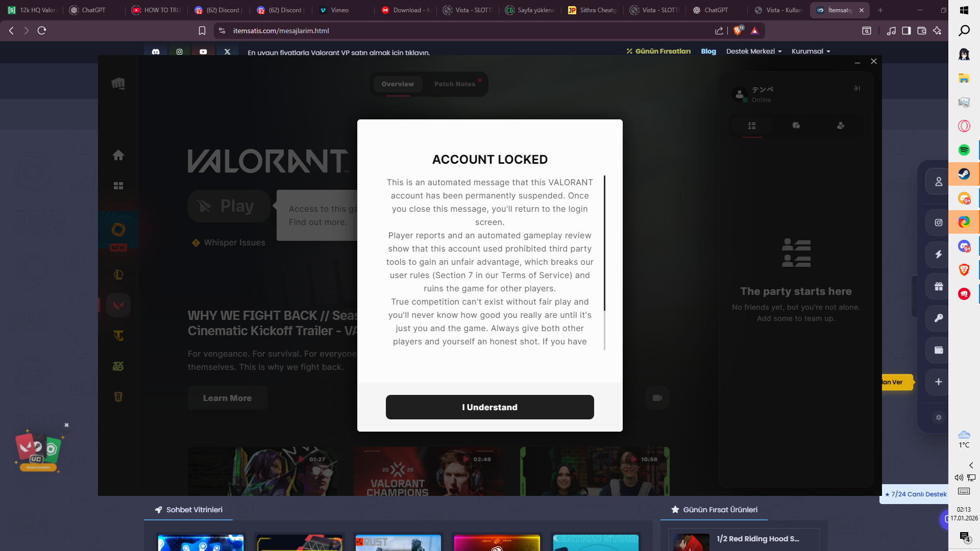This screenshot has height=551, width=980.
Task: Open the video thumbnail lasting 01:27
Action: [263, 471]
